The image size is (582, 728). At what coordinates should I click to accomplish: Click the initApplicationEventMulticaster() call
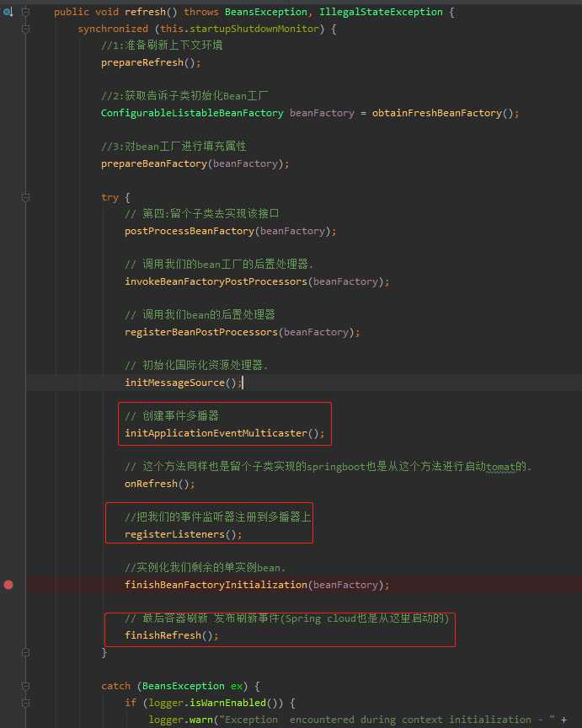pyautogui.click(x=225, y=433)
